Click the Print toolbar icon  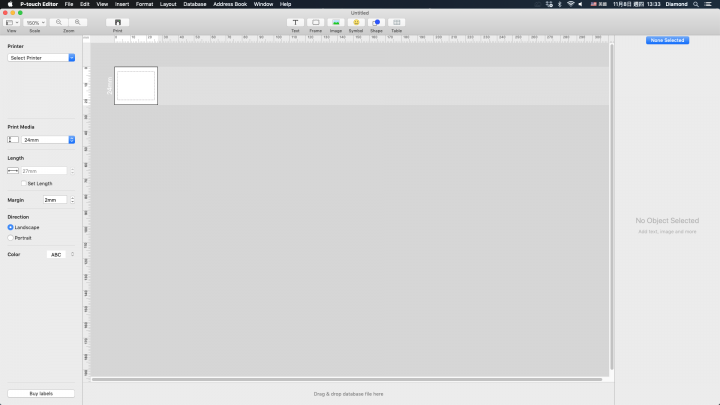point(118,22)
